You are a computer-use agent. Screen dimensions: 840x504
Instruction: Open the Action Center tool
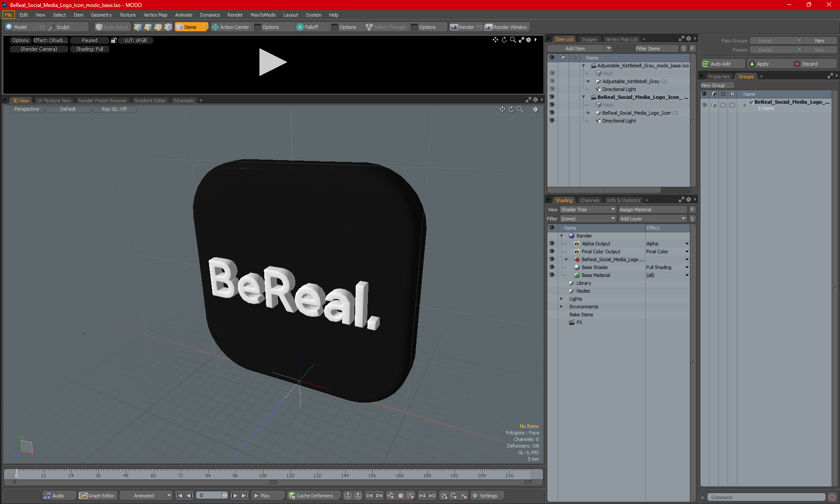tap(231, 27)
